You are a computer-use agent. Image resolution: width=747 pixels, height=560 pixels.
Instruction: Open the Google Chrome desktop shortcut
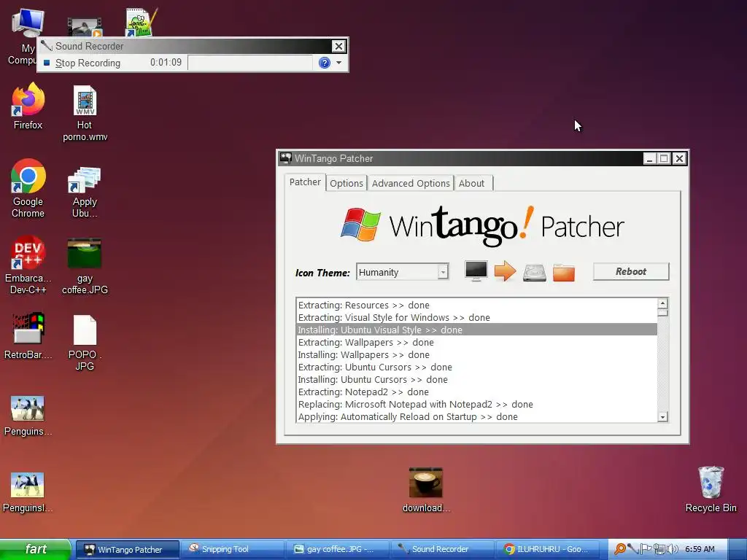tap(28, 176)
